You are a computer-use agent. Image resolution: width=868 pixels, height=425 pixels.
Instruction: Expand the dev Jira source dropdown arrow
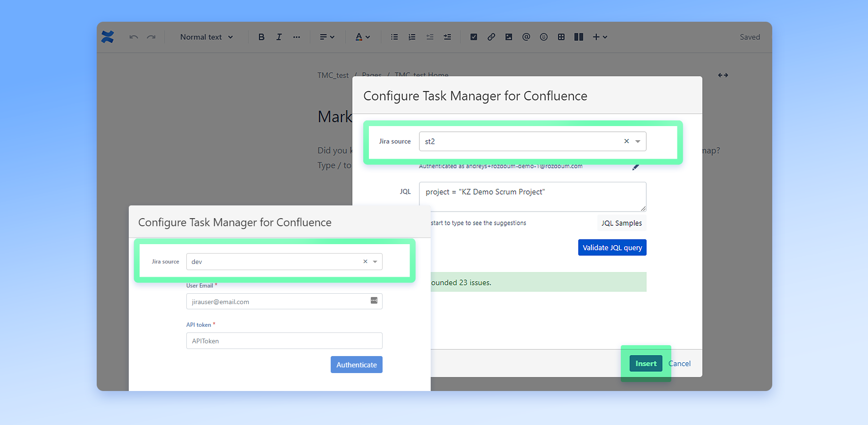coord(375,262)
